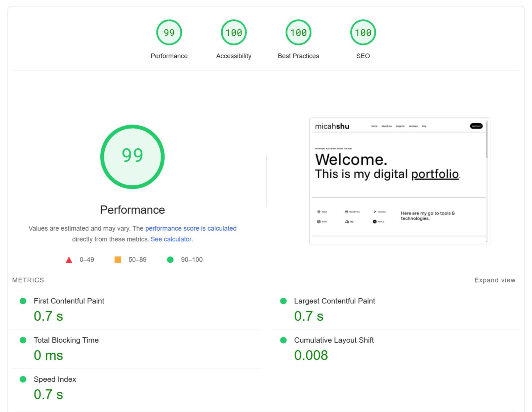Click the Accessibility gauge showing 100
Image resolution: width=532 pixels, height=412 pixels.
(234, 32)
